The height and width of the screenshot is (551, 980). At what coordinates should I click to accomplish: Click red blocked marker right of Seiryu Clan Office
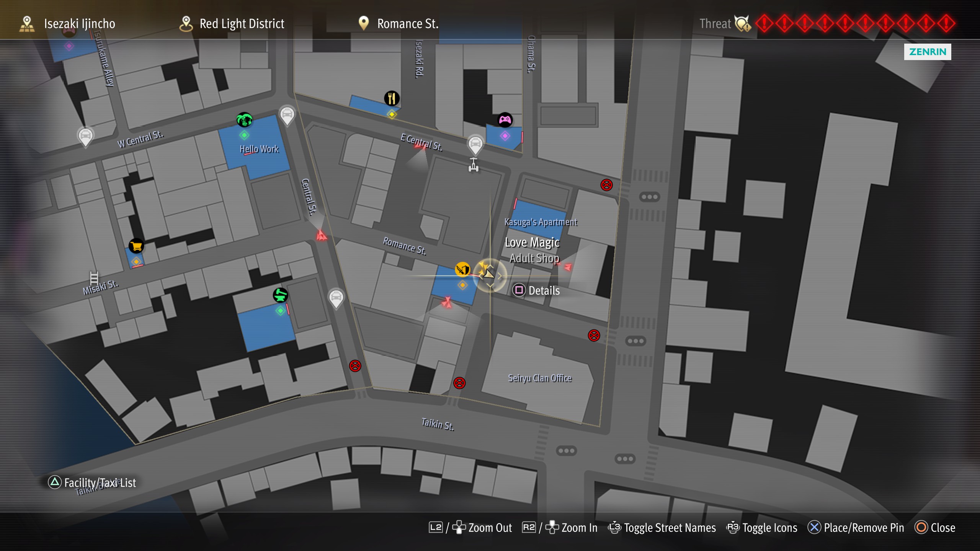(x=594, y=336)
